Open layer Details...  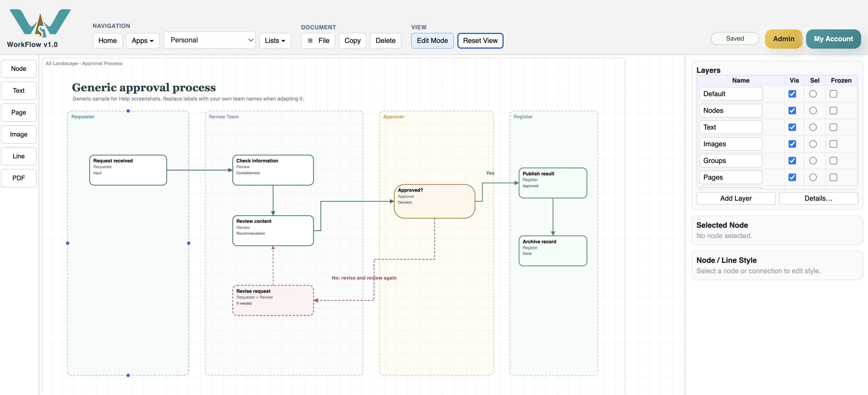(x=818, y=199)
